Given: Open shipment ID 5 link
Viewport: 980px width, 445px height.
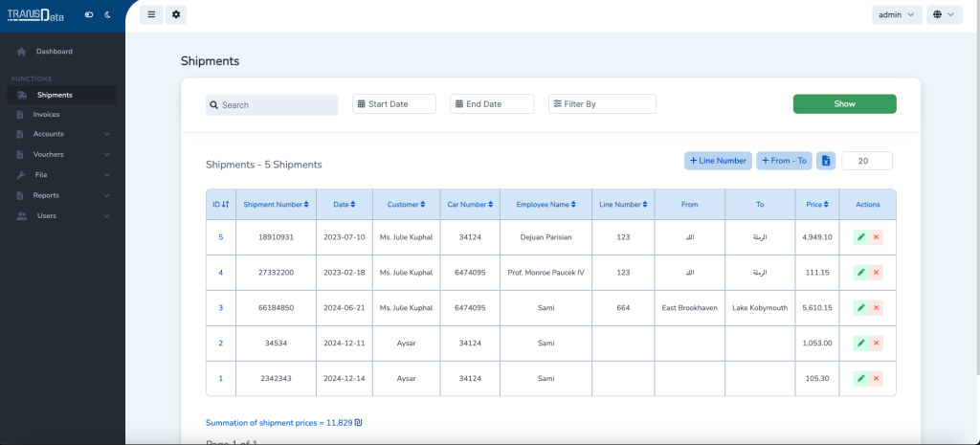Looking at the screenshot, I should (x=221, y=237).
